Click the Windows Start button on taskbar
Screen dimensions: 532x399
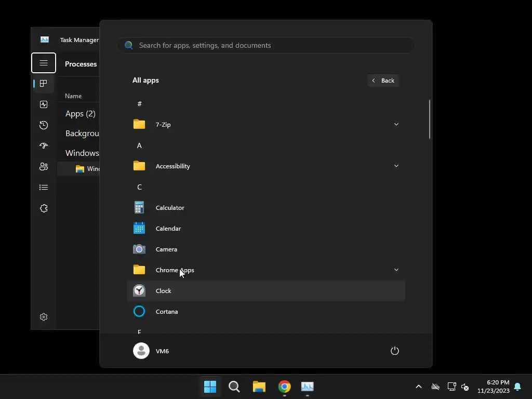(210, 387)
